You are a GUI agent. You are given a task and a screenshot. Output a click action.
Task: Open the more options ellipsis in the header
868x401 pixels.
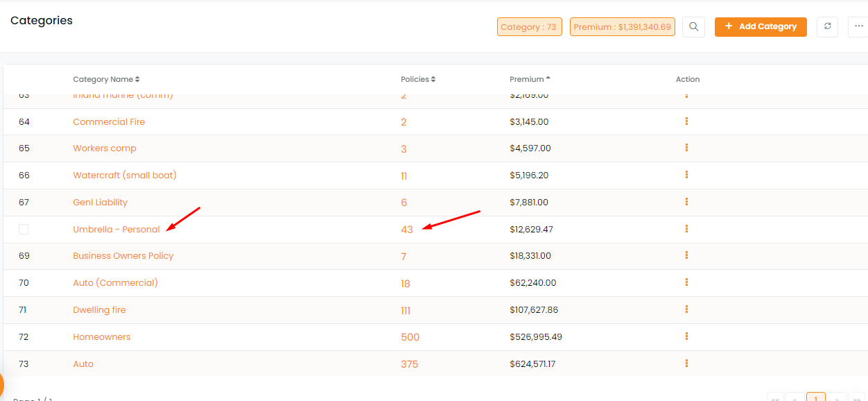tap(859, 27)
